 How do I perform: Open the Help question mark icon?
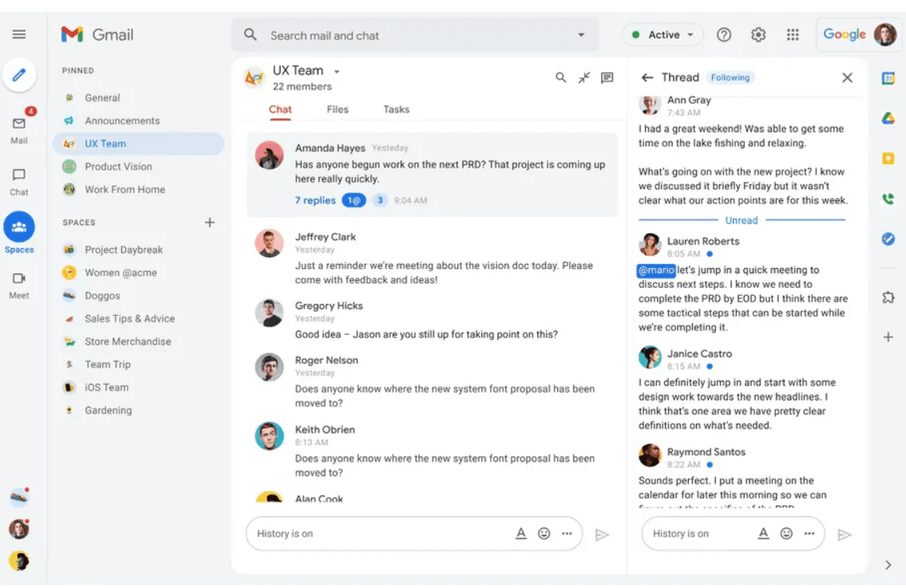tap(723, 34)
